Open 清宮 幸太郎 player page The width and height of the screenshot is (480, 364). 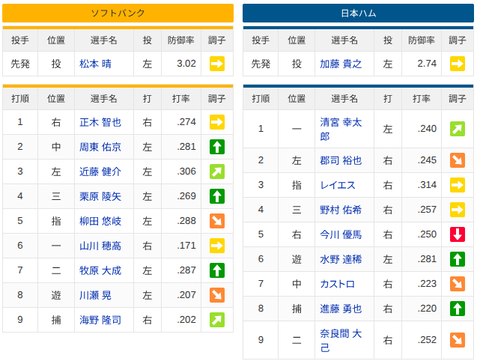pos(341,129)
